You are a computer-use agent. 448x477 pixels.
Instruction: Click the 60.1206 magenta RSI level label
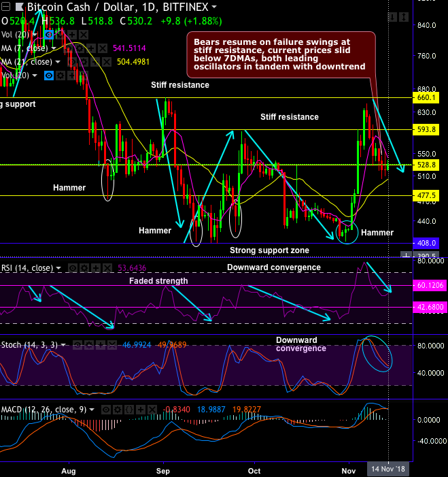(430, 285)
